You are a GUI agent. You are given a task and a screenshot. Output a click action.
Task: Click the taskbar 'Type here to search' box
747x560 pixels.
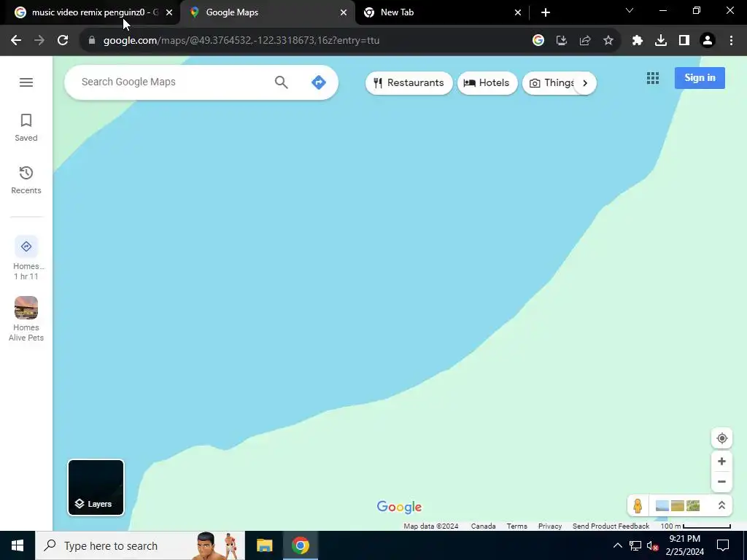(x=140, y=545)
